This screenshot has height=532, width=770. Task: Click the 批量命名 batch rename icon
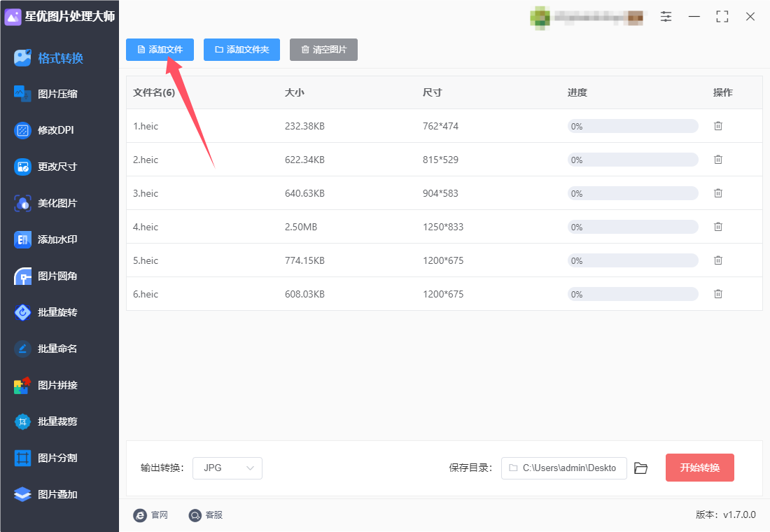[x=22, y=349]
